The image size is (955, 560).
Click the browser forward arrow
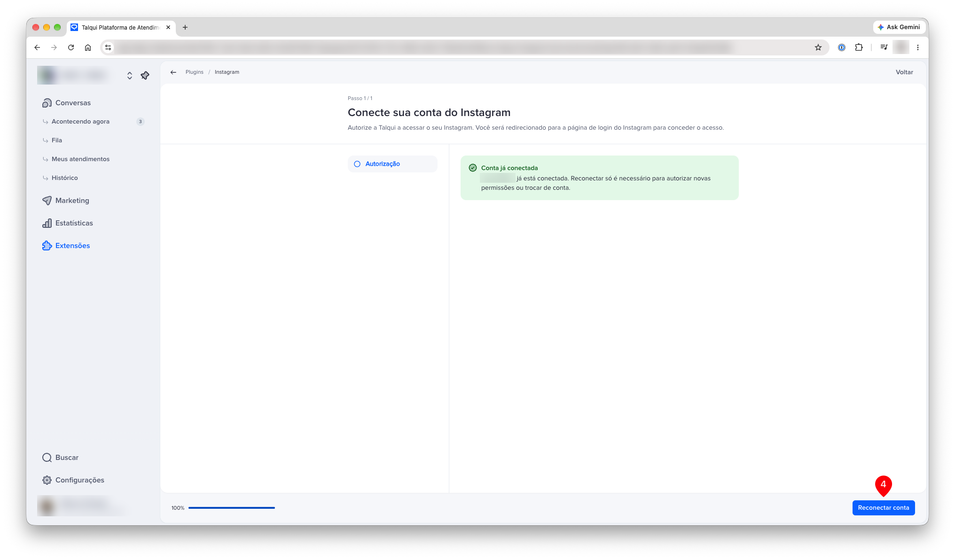click(54, 47)
